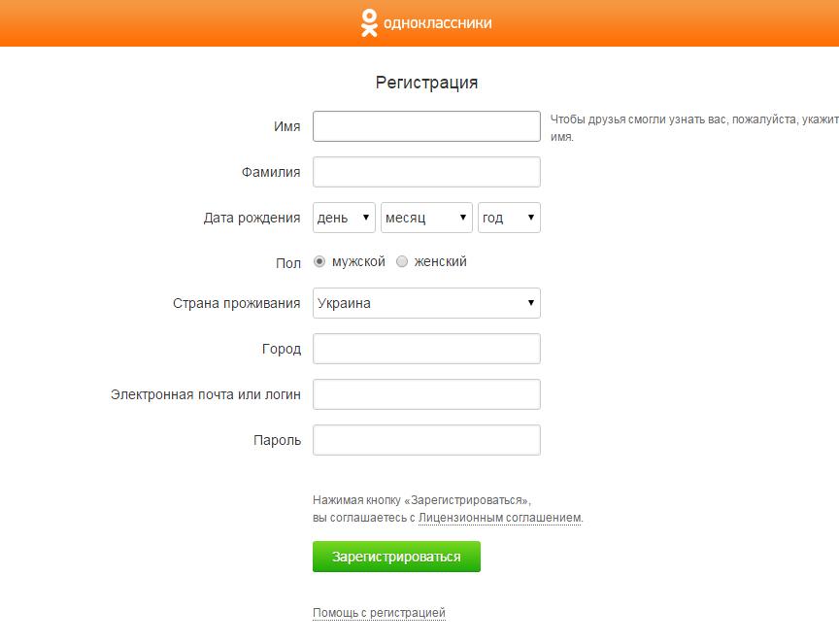This screenshot has height=644, width=839.
Task: Open the Помощь с регистрацией link
Action: (379, 612)
